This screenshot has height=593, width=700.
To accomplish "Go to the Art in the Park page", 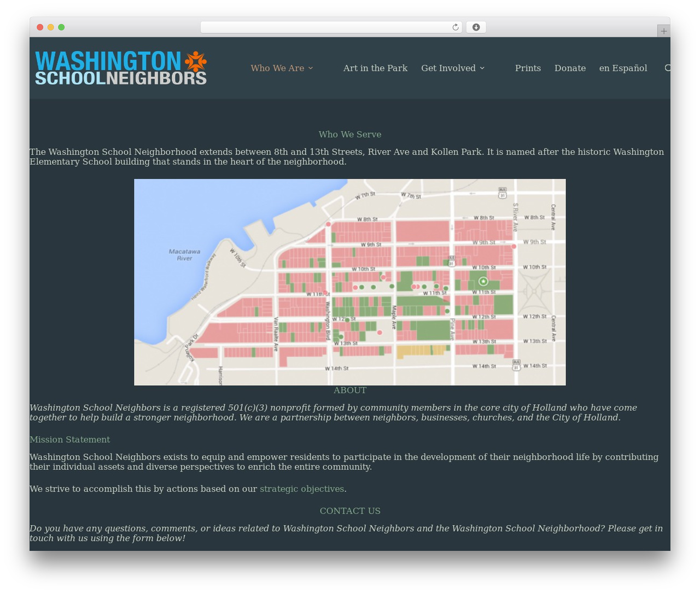I will click(375, 68).
